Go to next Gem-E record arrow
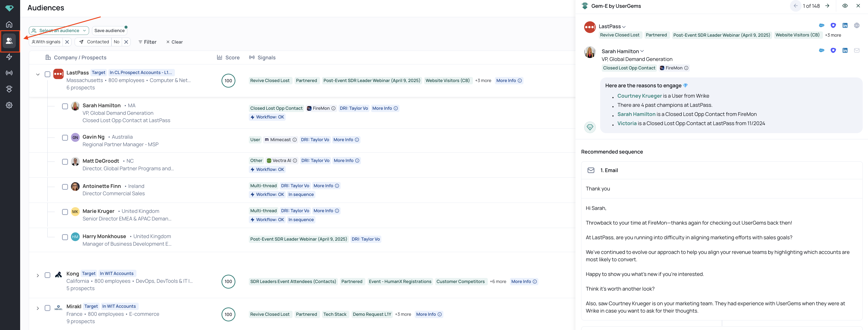Viewport: 868px width, 330px height. coord(827,6)
